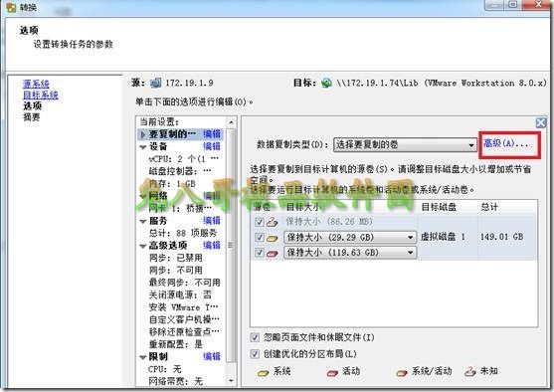Viewport: 554px width, 392px height.
Task: Collapse the 限制 section
Action: pos(143,357)
